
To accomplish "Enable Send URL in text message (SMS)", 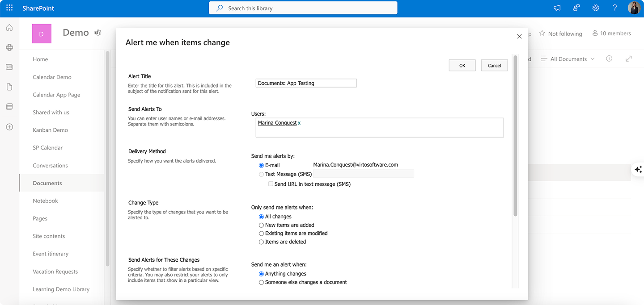I will pyautogui.click(x=271, y=184).
